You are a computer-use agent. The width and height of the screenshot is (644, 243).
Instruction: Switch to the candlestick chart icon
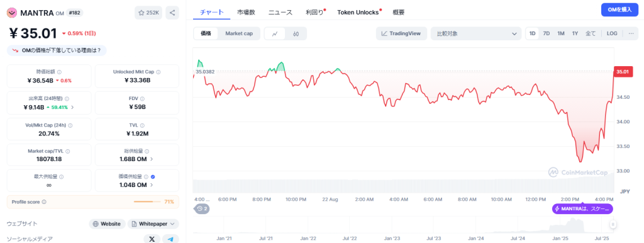[296, 34]
